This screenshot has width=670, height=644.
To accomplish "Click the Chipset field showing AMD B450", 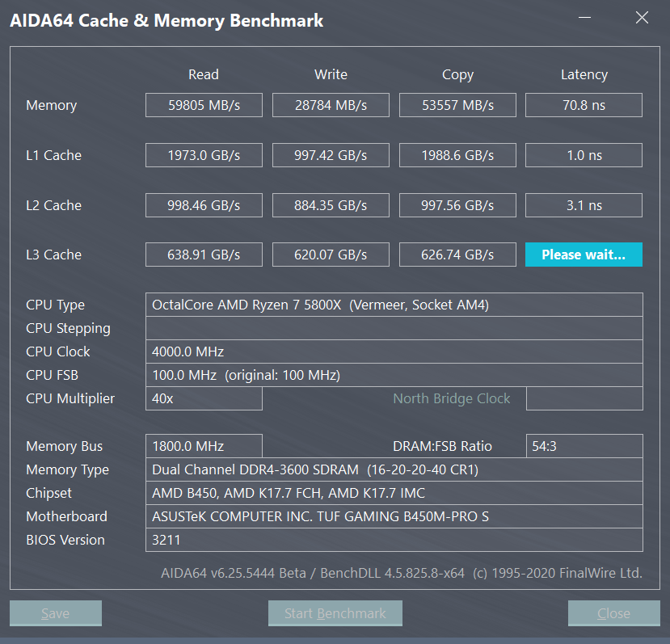I will 394,493.
